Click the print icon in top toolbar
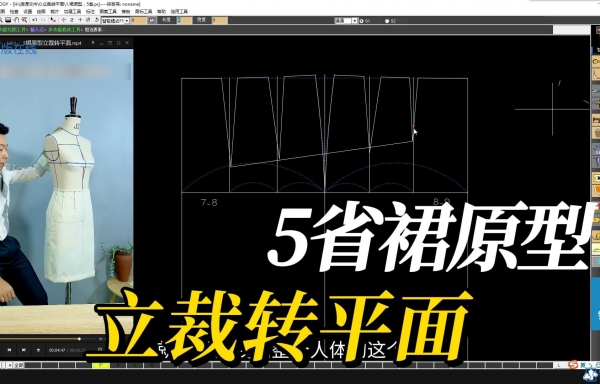 click(8, 20)
